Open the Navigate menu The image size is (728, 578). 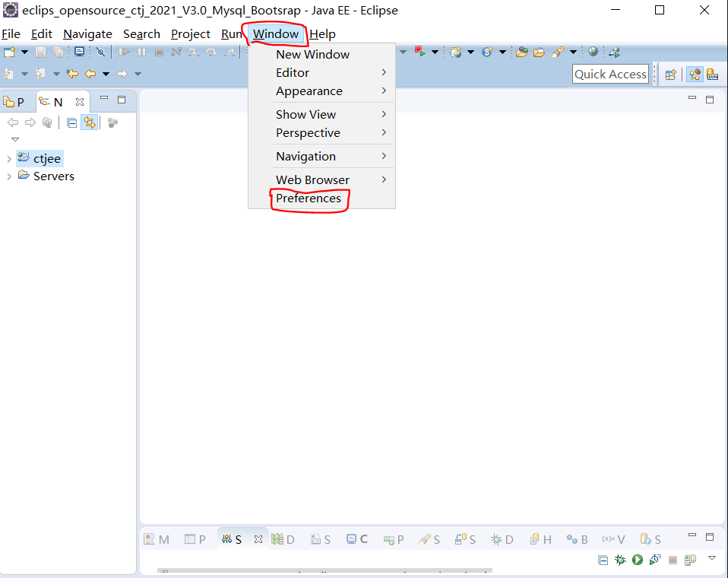(x=87, y=34)
